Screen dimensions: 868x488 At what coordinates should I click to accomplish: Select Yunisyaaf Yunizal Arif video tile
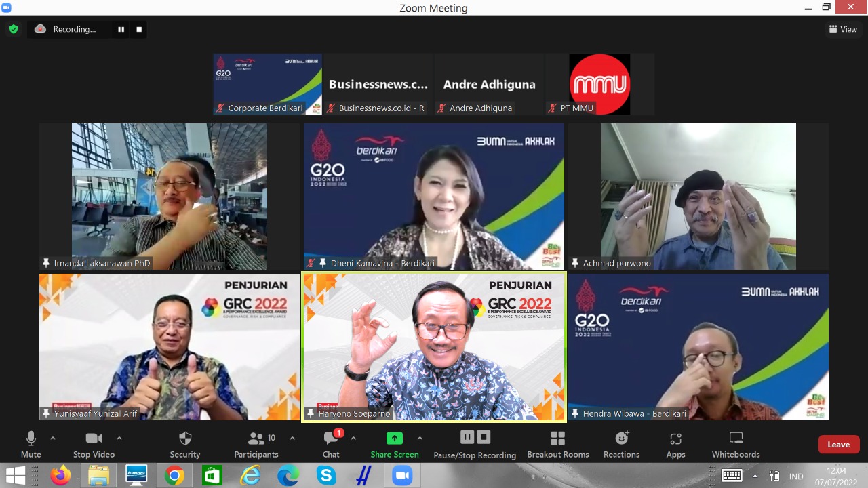170,347
